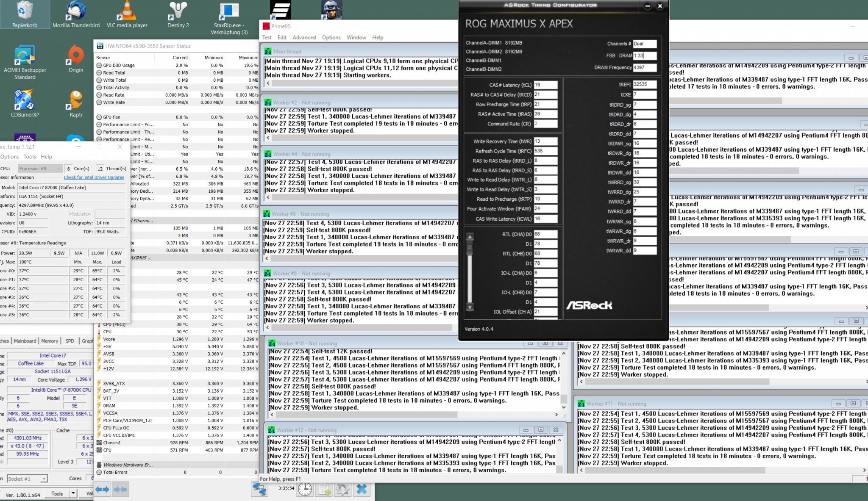Viewport: 868px width, 501px height.
Task: Switch to the SPD tab in CPU-Z
Action: pyautogui.click(x=70, y=341)
